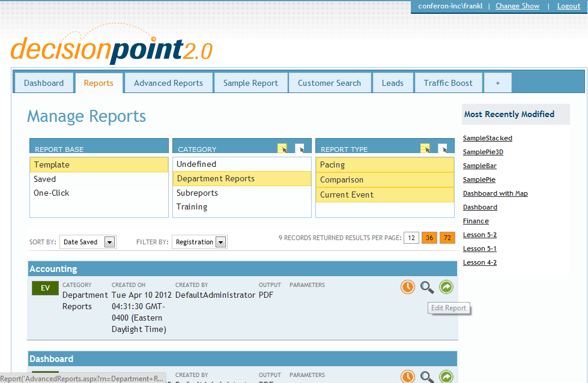Screen dimensions: 588x383
Task: Switch to the Sample Report tab
Action: point(250,83)
